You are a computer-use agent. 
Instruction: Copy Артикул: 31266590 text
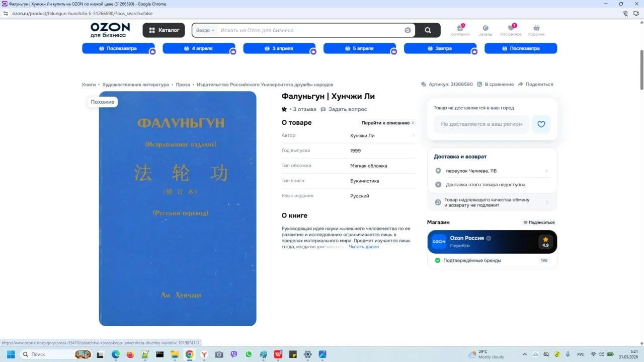450,84
